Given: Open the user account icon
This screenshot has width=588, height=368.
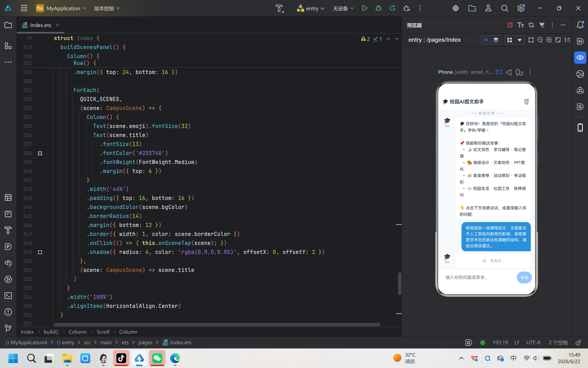Looking at the screenshot, I should 488,8.
